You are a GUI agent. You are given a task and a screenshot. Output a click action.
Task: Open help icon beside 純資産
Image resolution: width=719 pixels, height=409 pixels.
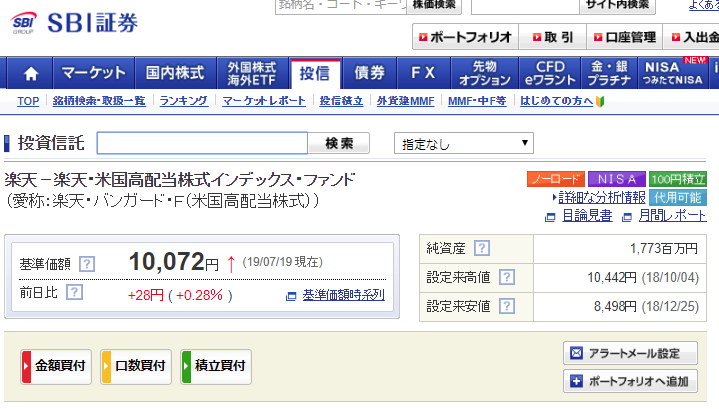tap(481, 248)
